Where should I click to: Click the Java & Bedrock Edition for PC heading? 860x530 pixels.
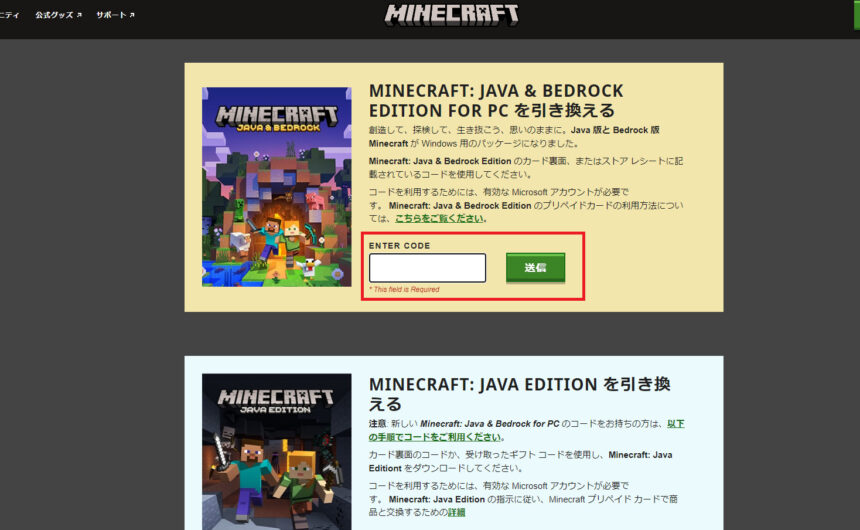click(496, 100)
